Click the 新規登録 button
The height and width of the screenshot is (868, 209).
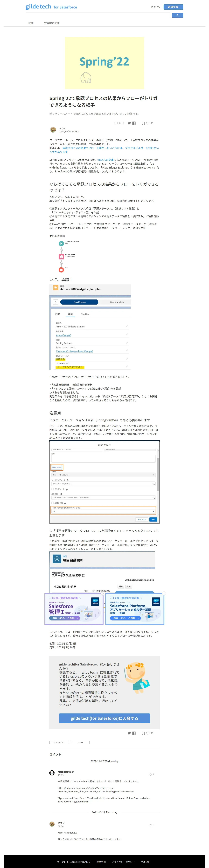173,7
